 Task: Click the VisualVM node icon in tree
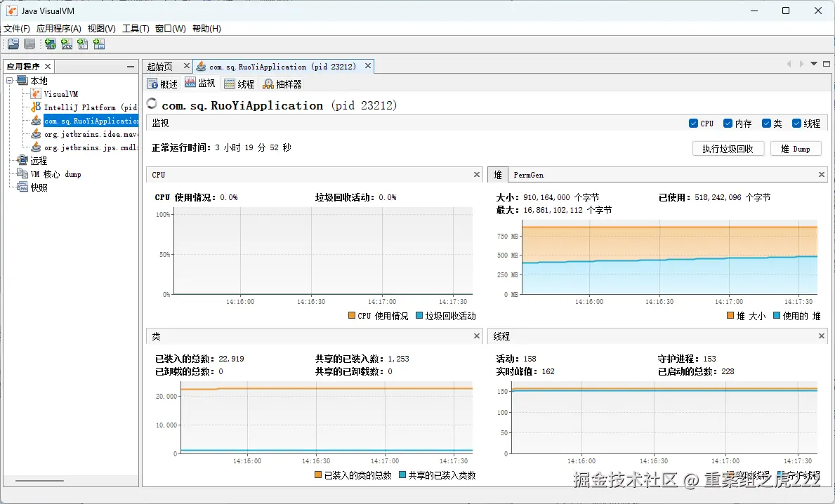coord(36,93)
